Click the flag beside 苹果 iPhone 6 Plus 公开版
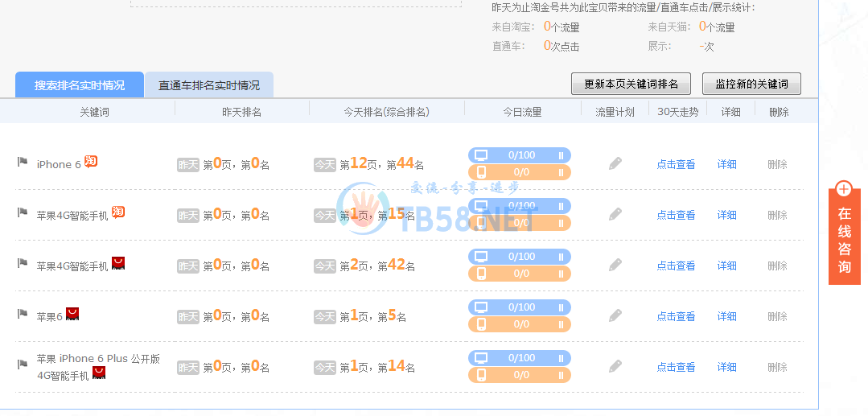Screen dimensions: 868x416 [x=23, y=364]
